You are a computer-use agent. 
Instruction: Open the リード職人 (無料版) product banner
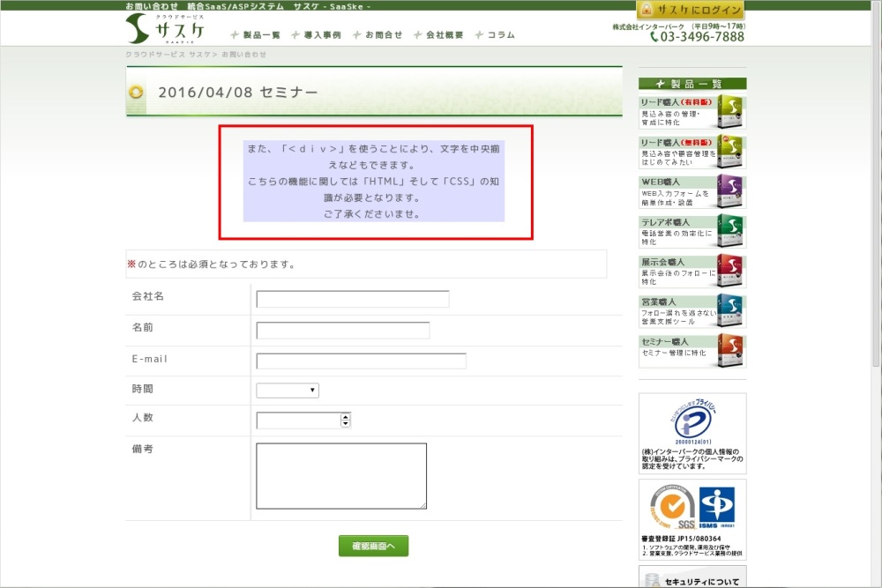(x=691, y=152)
